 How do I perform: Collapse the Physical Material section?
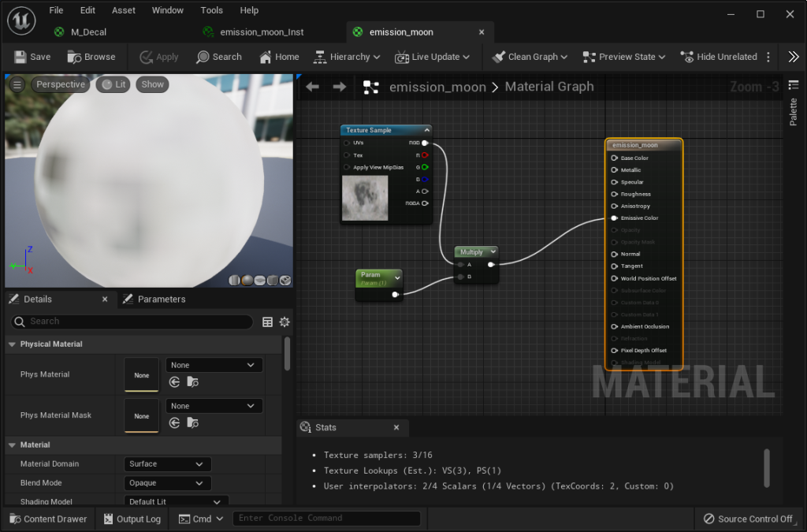(x=12, y=344)
